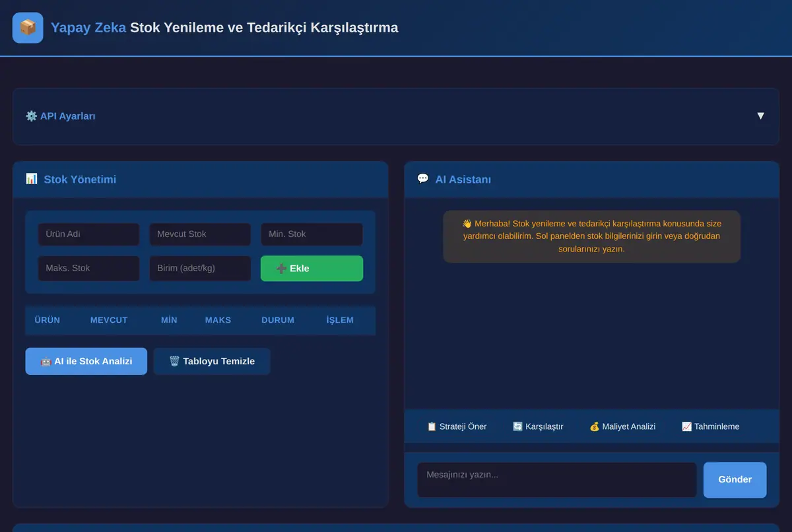Click the İŞLEM column header
The image size is (792, 532).
pos(340,320)
